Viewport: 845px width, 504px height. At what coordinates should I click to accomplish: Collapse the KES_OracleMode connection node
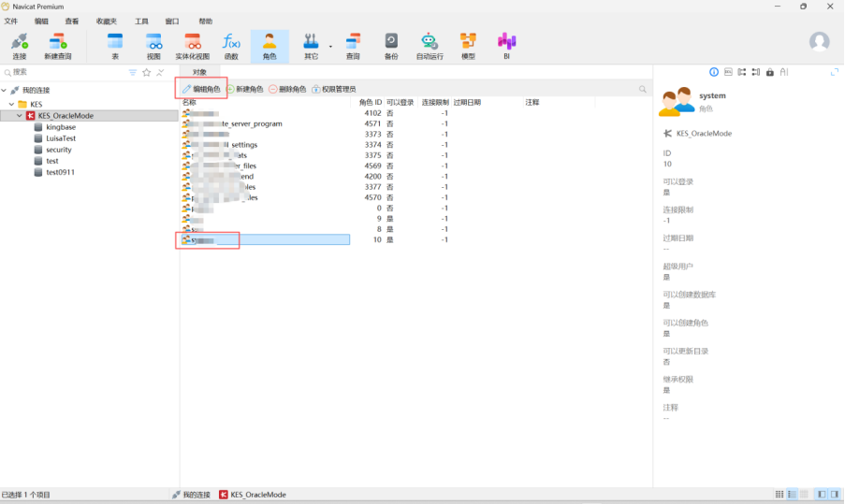pyautogui.click(x=20, y=116)
